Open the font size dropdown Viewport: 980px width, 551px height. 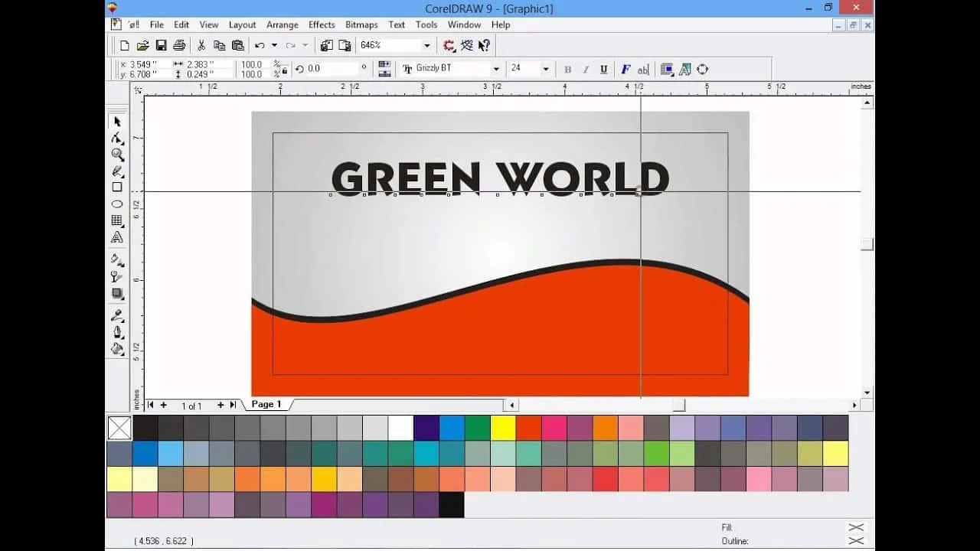545,69
